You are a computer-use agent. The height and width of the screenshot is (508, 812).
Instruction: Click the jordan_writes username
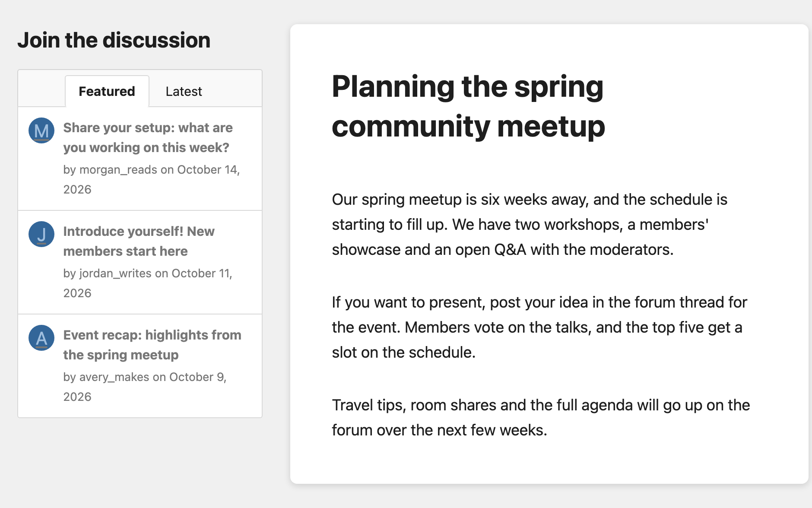[x=115, y=273]
